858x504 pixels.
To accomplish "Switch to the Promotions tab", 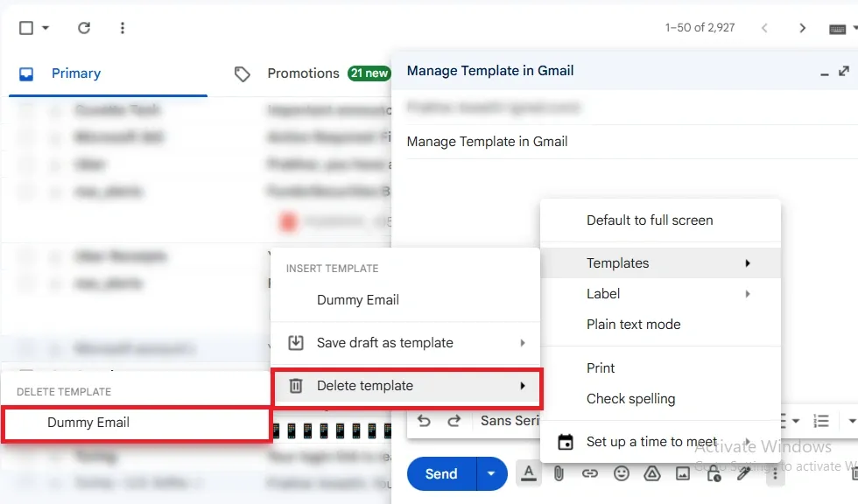I will [x=303, y=73].
